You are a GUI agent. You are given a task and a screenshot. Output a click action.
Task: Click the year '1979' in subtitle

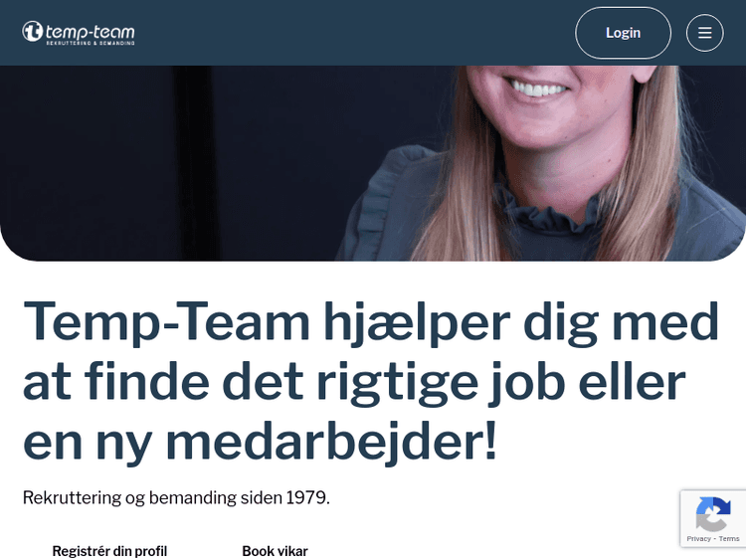307,497
